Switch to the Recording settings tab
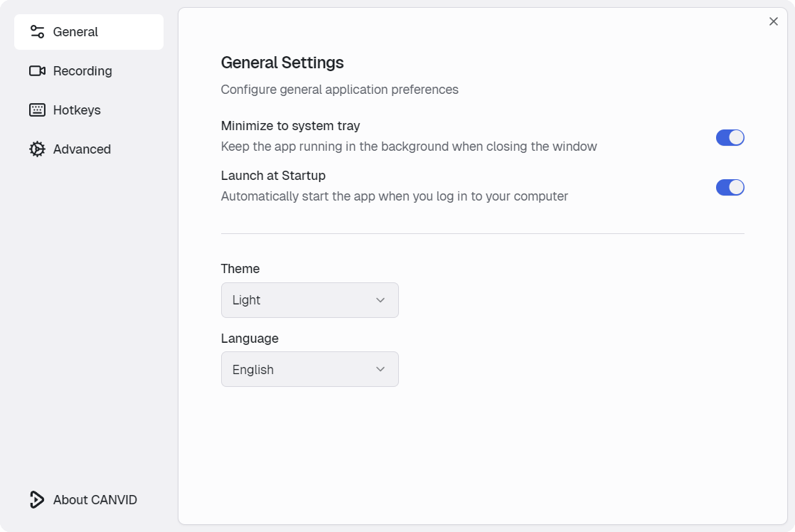Image resolution: width=795 pixels, height=532 pixels. point(82,71)
